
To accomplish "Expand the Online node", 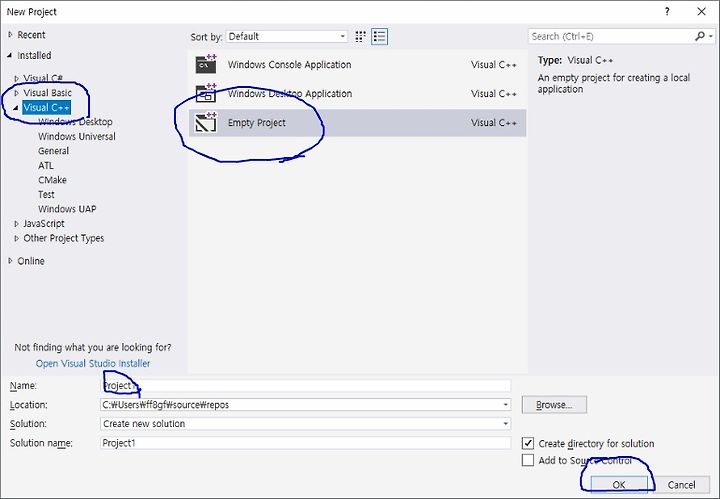I will pyautogui.click(x=10, y=261).
